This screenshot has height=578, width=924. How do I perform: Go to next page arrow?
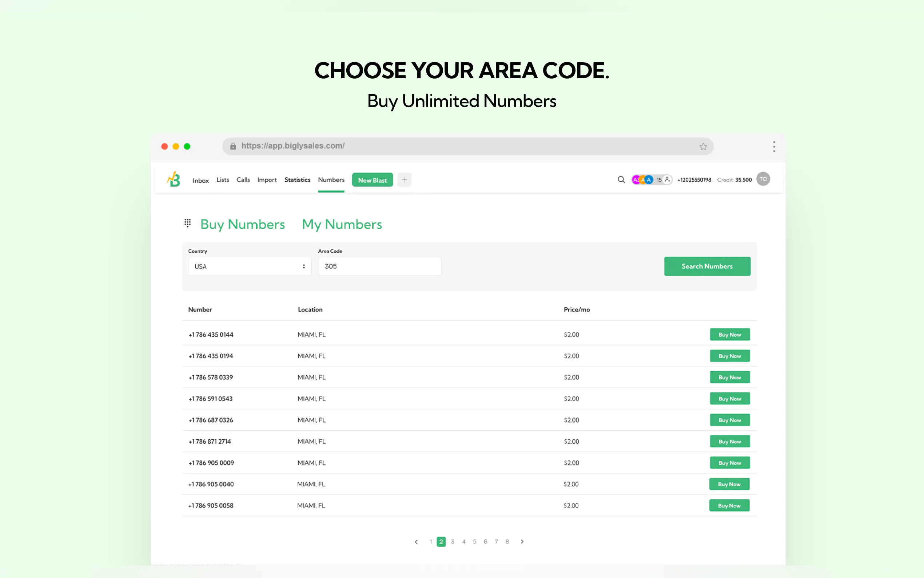click(522, 542)
